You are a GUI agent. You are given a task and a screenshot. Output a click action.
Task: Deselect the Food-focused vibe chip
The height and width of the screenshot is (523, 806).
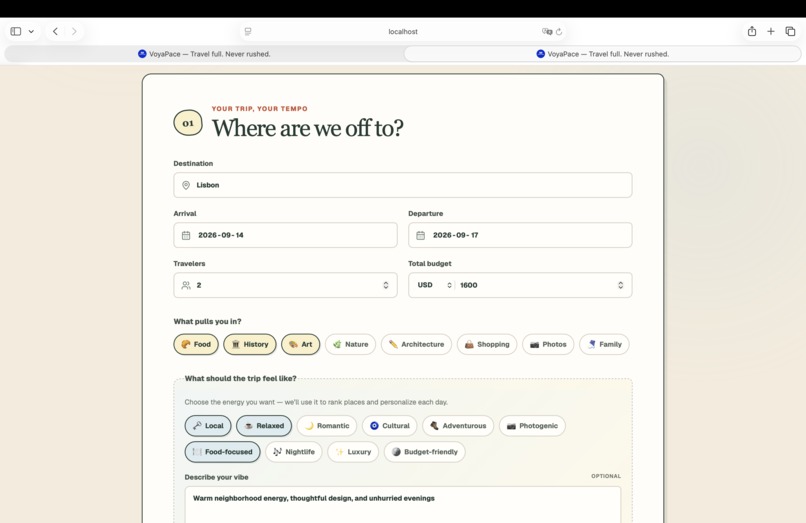[223, 452]
